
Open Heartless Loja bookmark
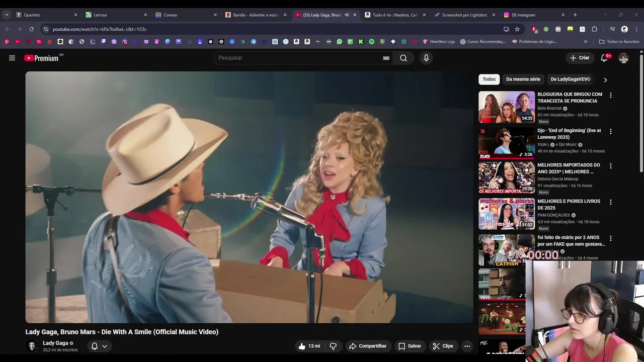(x=439, y=41)
